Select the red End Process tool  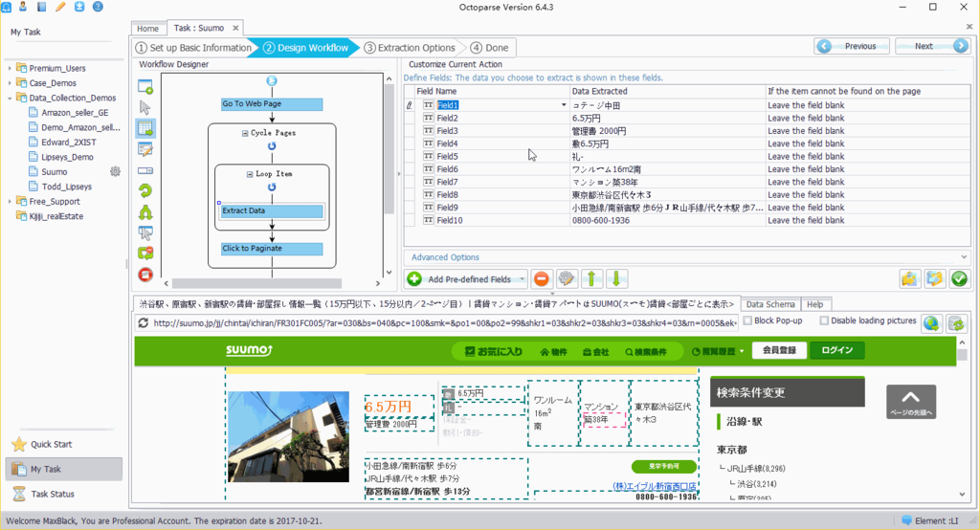tap(145, 275)
